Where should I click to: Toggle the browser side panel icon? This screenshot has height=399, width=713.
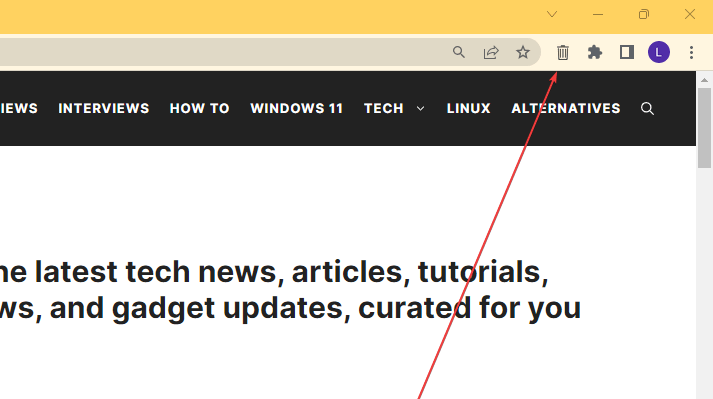click(627, 52)
